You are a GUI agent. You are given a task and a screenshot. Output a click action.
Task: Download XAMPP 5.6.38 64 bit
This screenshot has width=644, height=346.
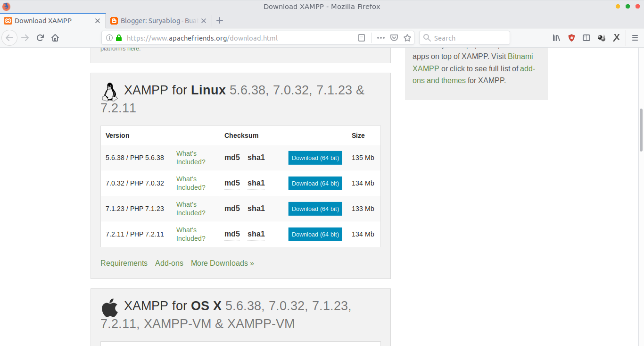(315, 158)
